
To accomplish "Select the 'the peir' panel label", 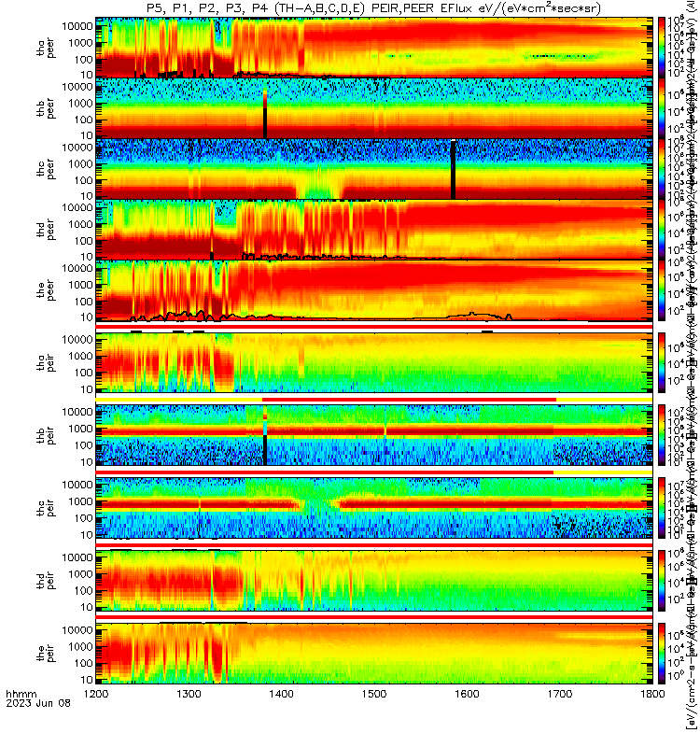I will [46, 653].
